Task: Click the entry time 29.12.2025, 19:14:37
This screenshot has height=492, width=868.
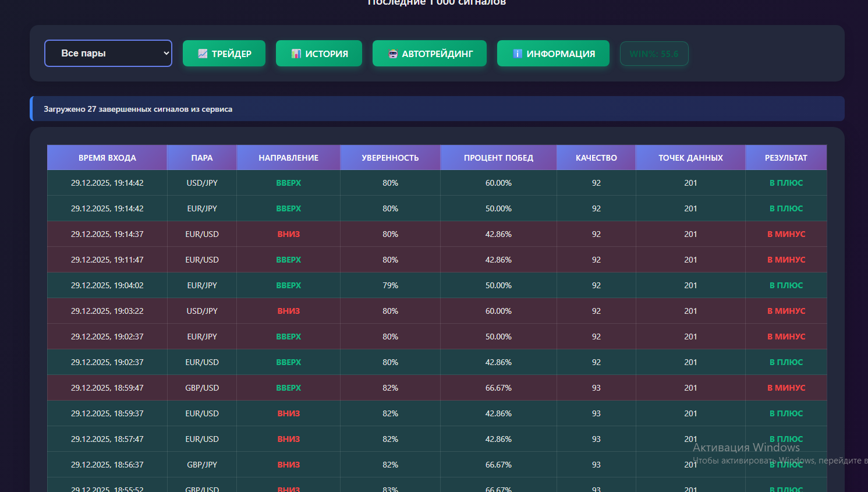Action: tap(107, 234)
